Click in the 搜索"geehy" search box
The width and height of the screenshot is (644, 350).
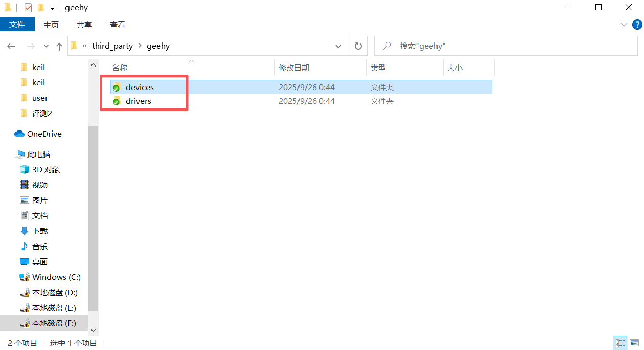(x=511, y=46)
